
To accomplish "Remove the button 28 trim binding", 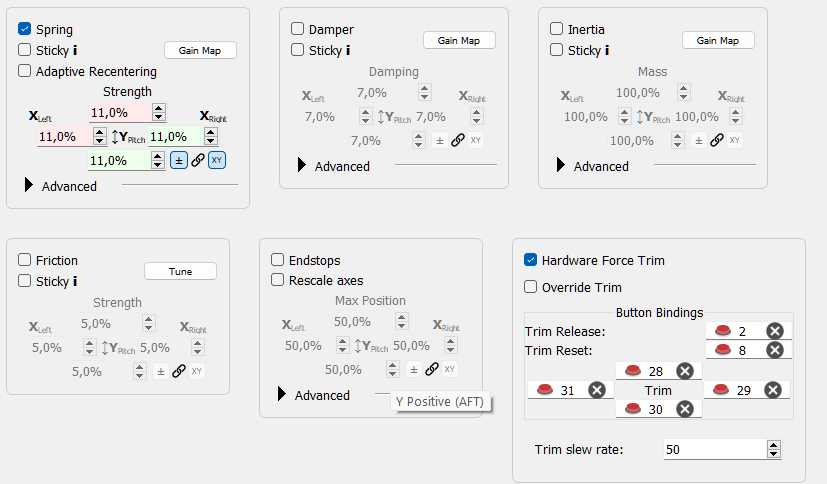I will point(684,371).
